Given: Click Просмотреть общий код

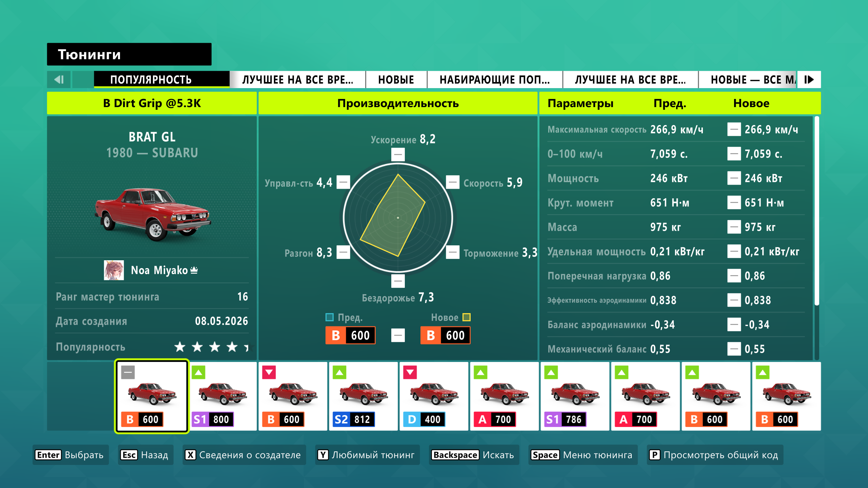Looking at the screenshot, I should [715, 455].
